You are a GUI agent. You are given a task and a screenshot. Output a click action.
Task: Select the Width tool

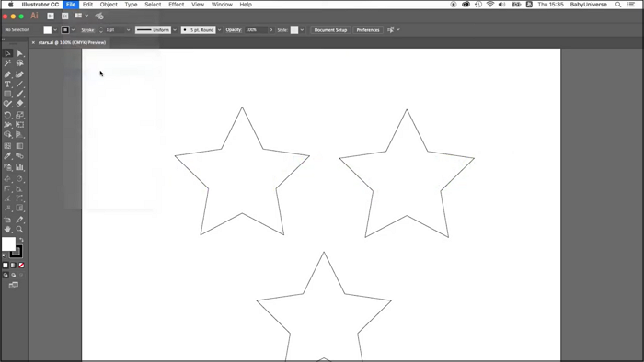point(7,125)
